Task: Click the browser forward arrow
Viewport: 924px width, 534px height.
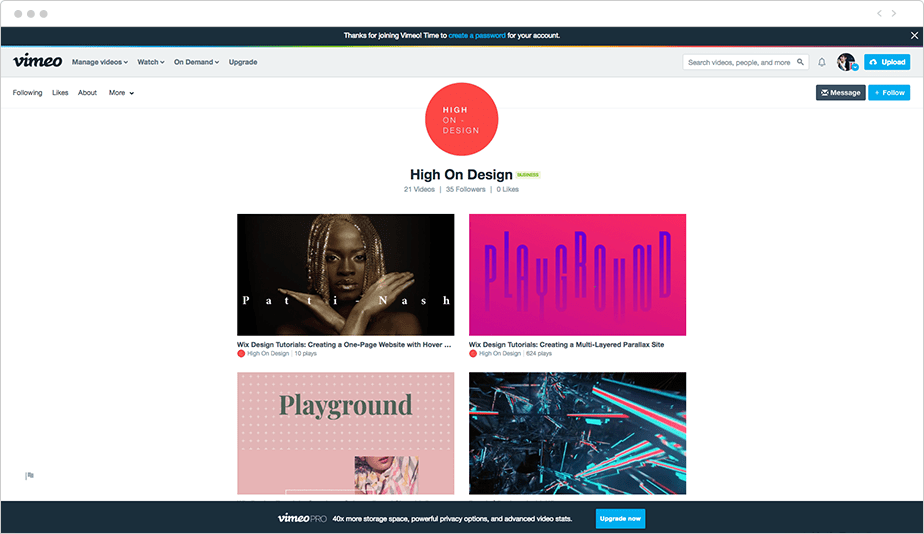Action: [894, 13]
